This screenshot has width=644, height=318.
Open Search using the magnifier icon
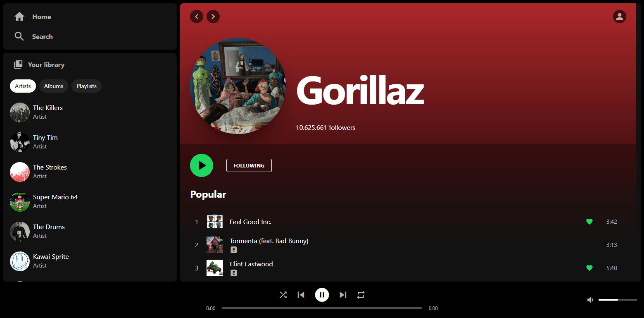[19, 36]
